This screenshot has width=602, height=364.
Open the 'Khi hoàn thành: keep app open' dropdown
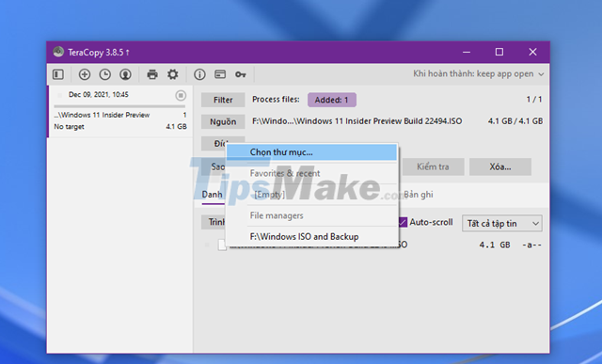(x=479, y=73)
